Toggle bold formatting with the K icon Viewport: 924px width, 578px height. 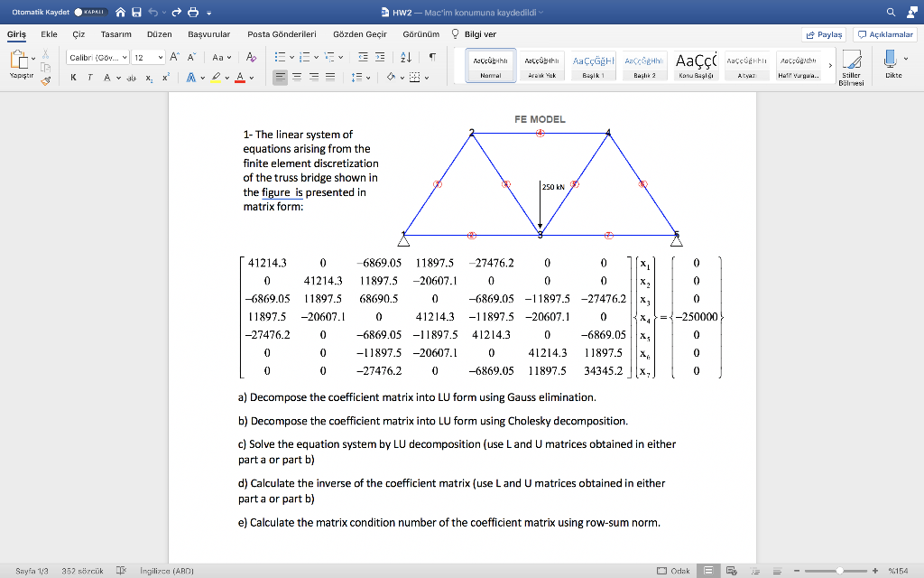tap(73, 77)
